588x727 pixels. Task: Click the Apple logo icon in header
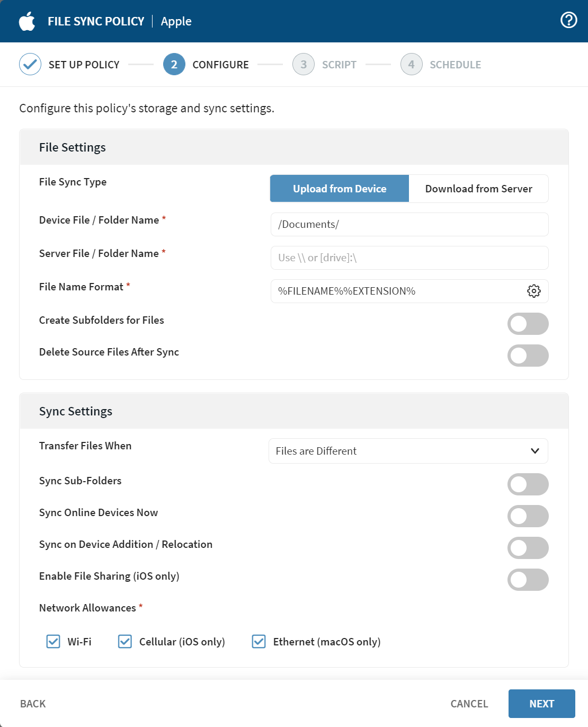pyautogui.click(x=27, y=21)
